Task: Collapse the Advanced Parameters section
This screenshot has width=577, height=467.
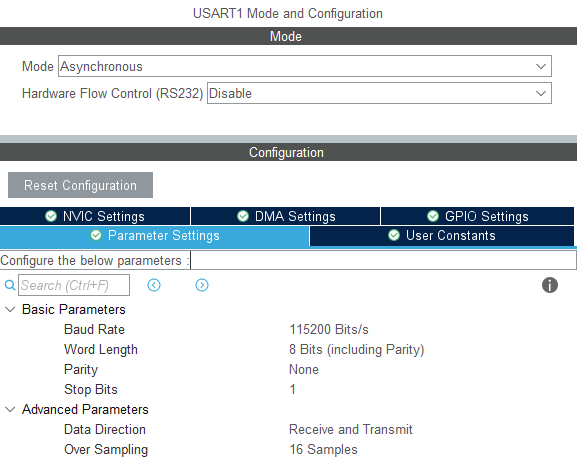Action: pyautogui.click(x=10, y=409)
